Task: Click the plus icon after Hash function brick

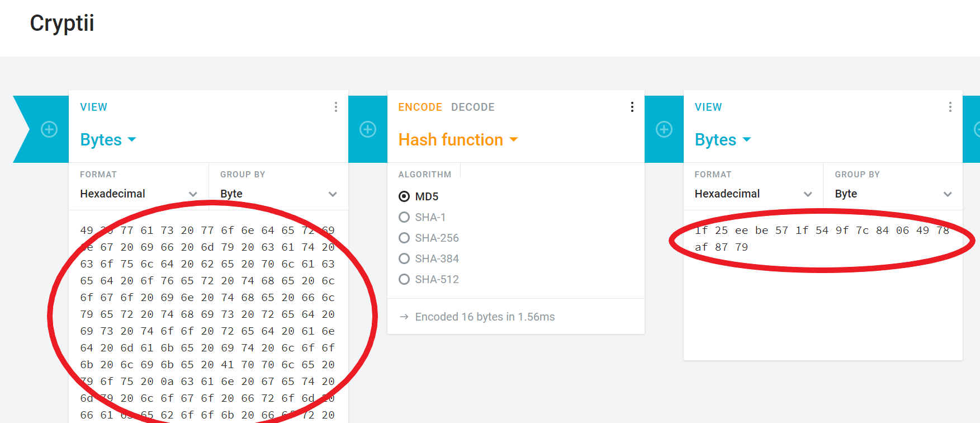Action: (664, 129)
